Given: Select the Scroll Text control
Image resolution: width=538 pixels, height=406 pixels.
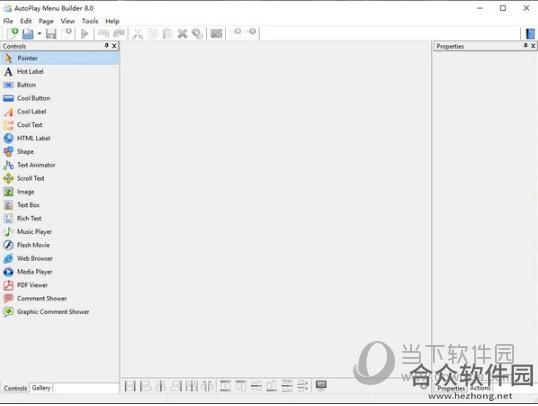Looking at the screenshot, I should (x=60, y=178).
